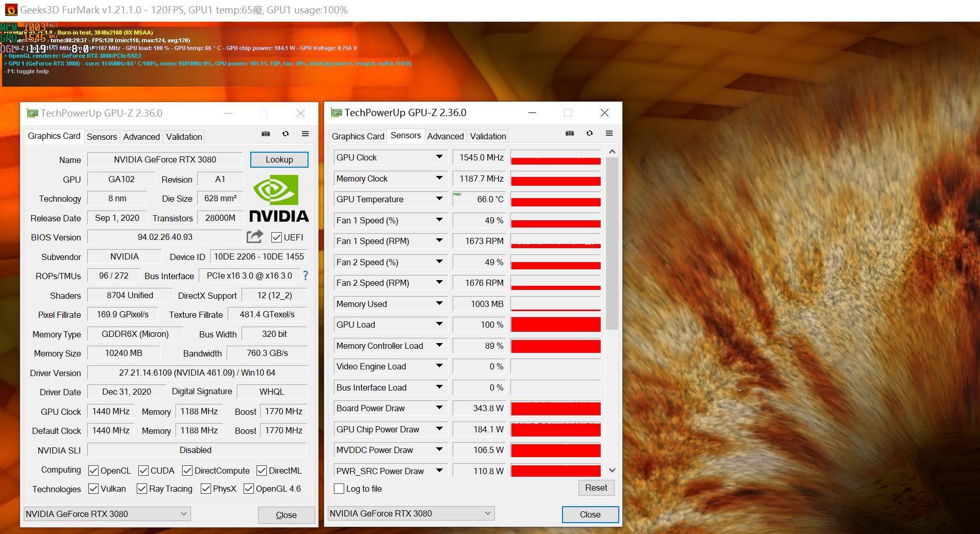The height and width of the screenshot is (534, 980).
Task: Switch to Graphics Card tab in Sensors window
Action: point(358,136)
